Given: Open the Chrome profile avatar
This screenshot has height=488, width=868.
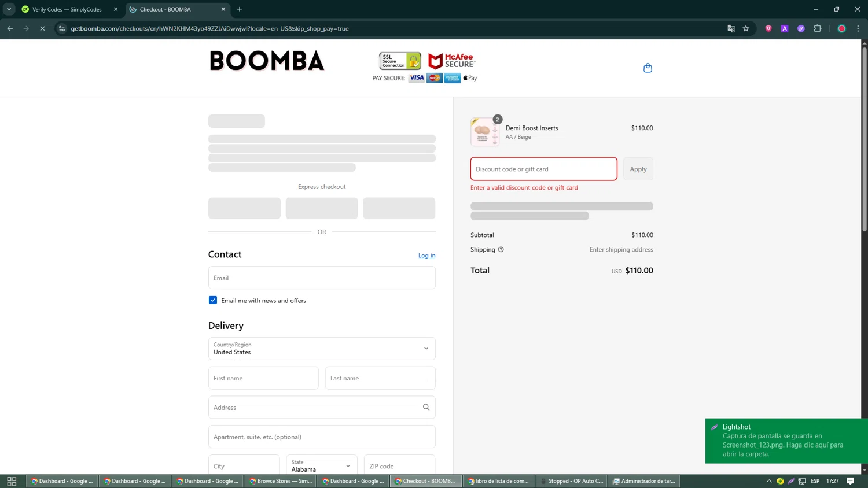Looking at the screenshot, I should point(842,28).
